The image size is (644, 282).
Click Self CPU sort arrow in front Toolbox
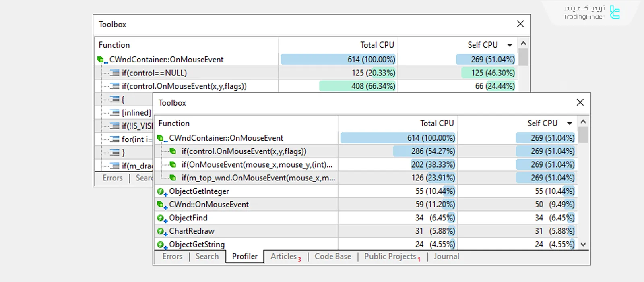(569, 124)
